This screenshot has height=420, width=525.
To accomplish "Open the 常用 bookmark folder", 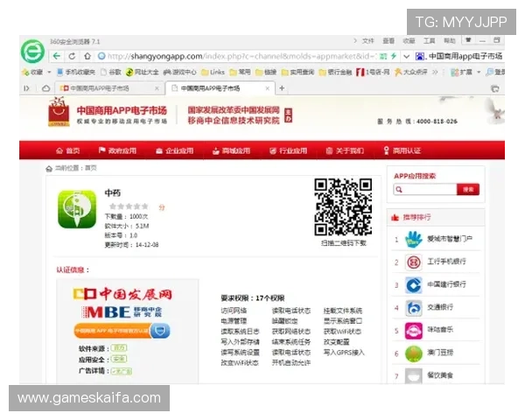I will click(240, 72).
